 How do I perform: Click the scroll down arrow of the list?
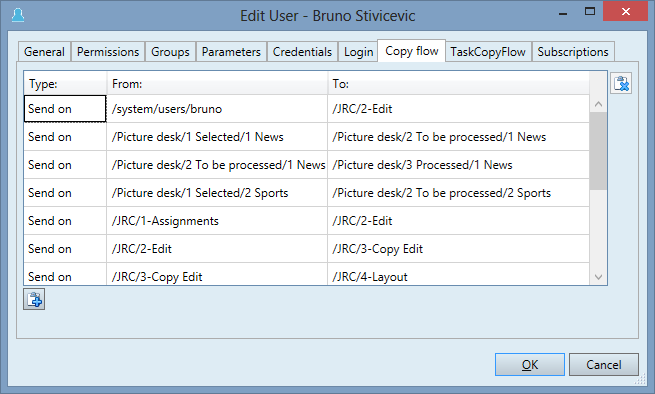pos(598,277)
